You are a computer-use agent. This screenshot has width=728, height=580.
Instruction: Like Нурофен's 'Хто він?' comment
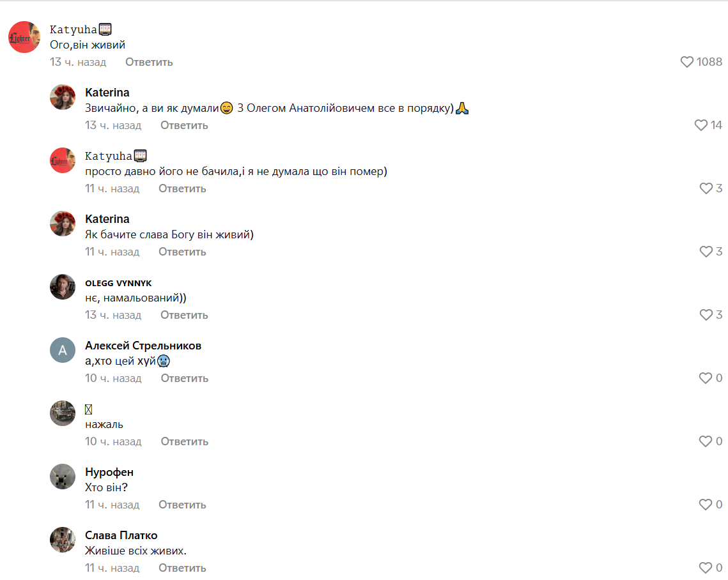705,505
